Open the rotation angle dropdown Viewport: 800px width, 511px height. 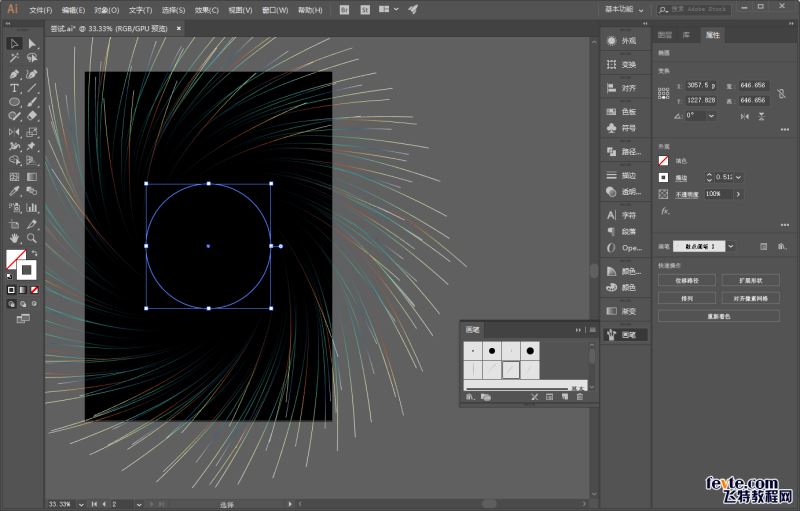[x=711, y=116]
